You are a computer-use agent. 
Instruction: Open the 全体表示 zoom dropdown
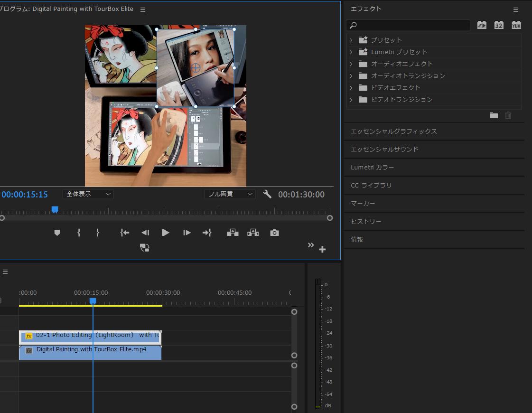click(88, 194)
